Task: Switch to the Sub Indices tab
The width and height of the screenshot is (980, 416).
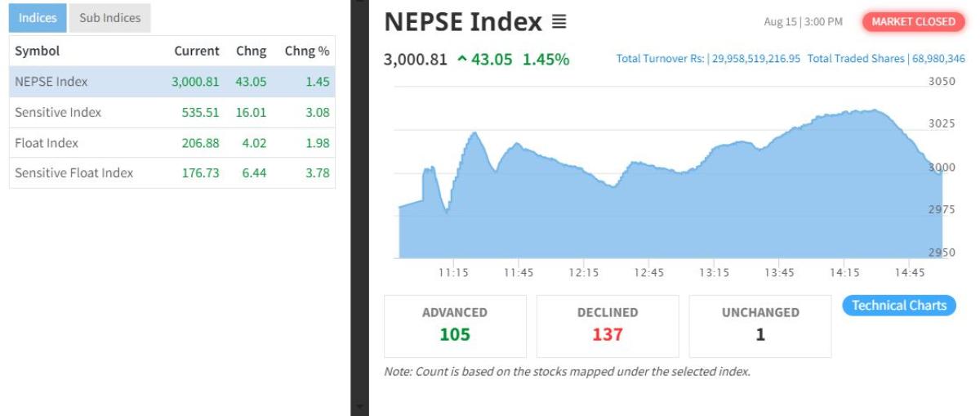Action: 109,17
